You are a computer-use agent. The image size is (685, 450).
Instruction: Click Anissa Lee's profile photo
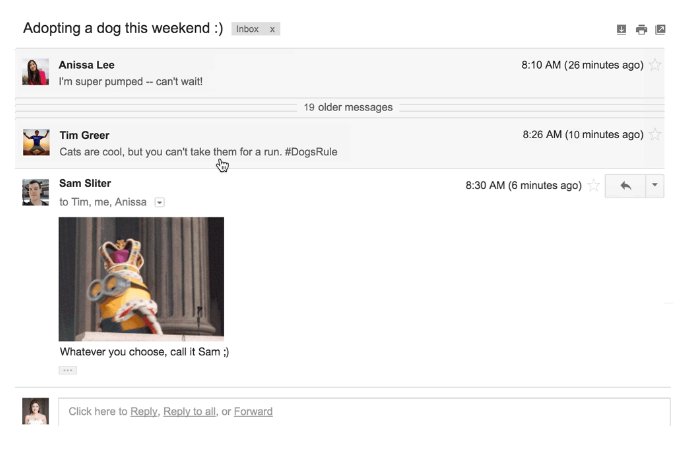pos(35,72)
